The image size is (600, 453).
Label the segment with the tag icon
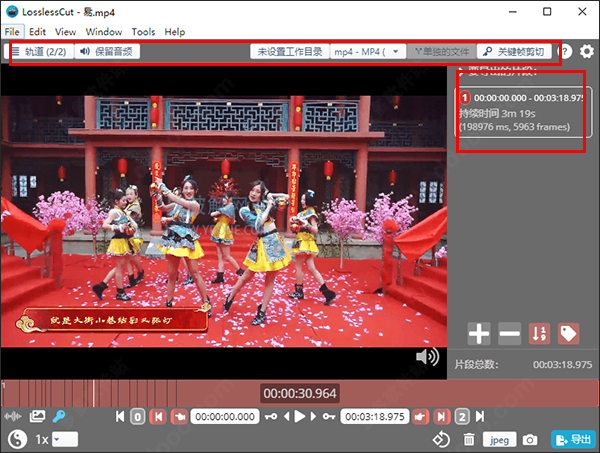(x=568, y=334)
